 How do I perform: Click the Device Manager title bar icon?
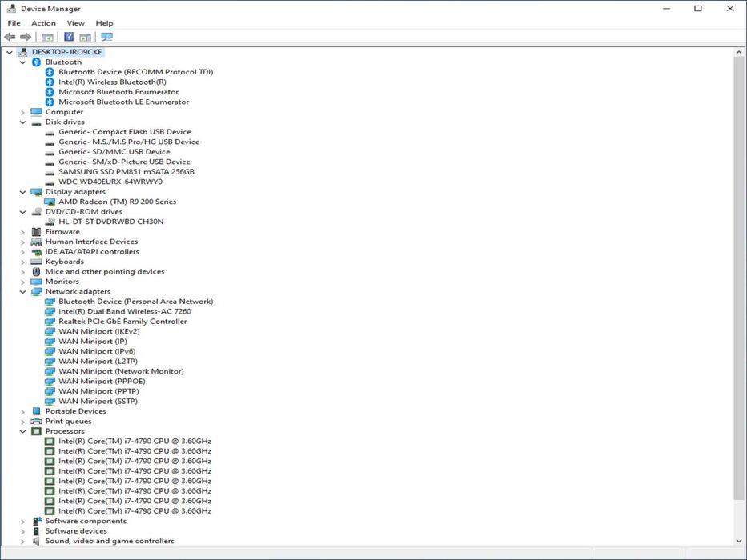tap(11, 9)
